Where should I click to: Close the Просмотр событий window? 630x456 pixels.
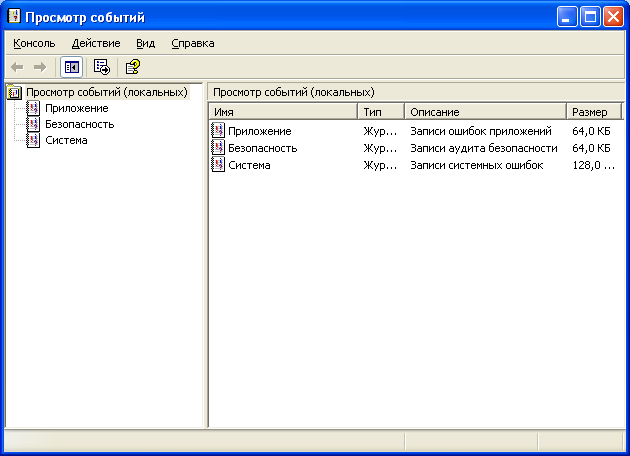[x=614, y=17]
